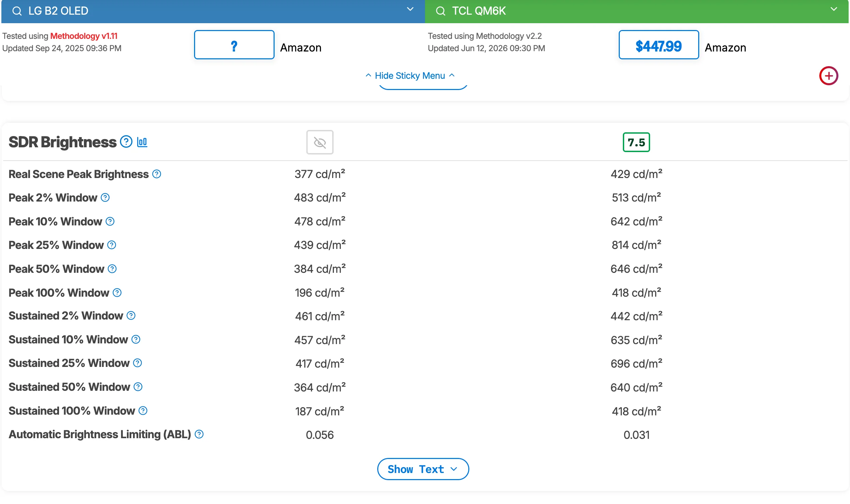850x504 pixels.
Task: Select the Sustained 50% Window label
Action: pos(69,387)
